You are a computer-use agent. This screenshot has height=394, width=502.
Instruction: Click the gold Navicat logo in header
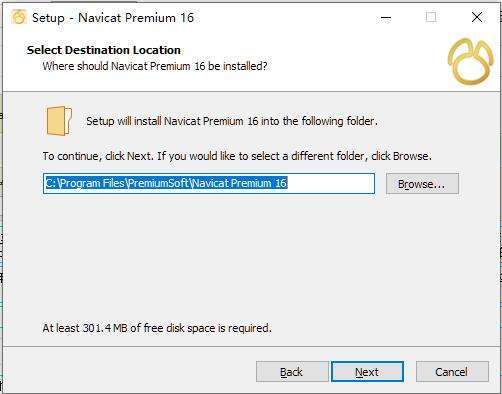click(x=470, y=61)
